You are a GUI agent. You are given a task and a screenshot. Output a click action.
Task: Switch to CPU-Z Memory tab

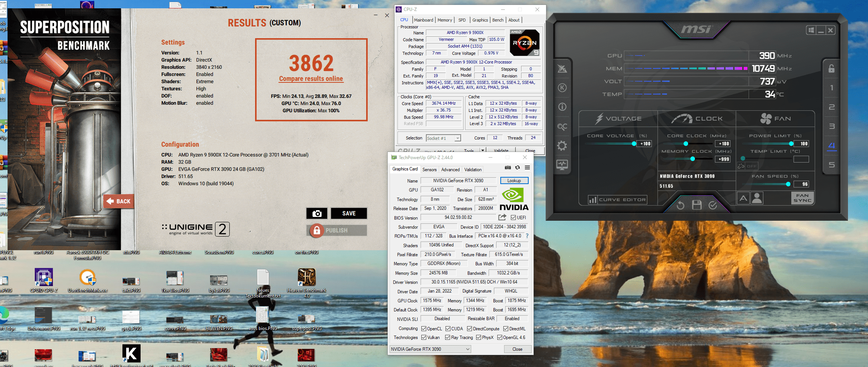(x=445, y=20)
